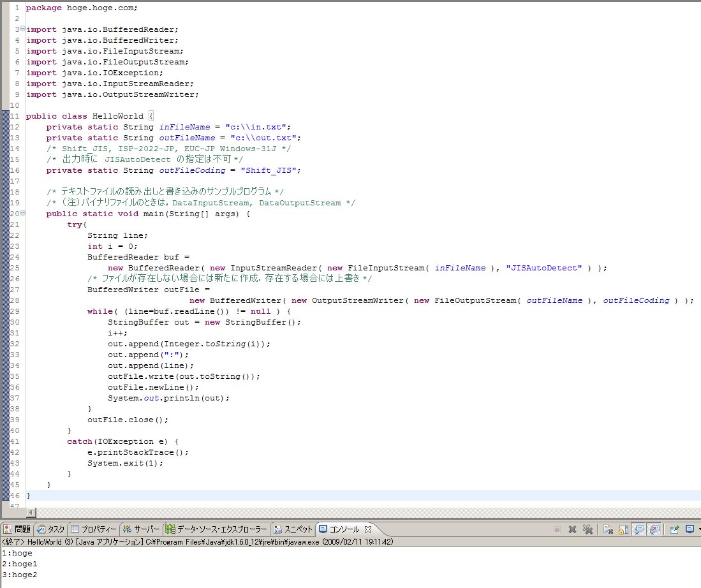Switch to the スニペット tab
This screenshot has width=701, height=588.
click(293, 529)
